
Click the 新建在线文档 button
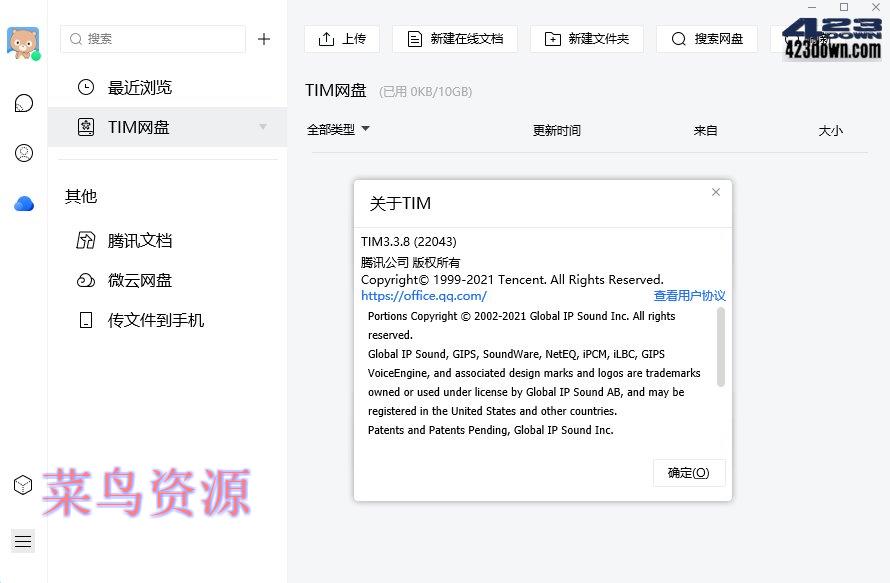(x=455, y=39)
